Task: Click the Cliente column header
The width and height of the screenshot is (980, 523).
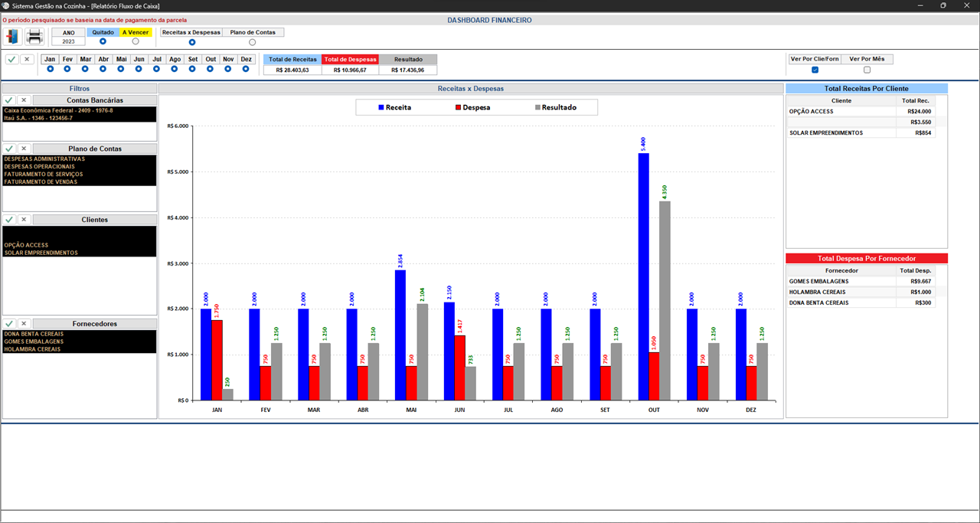Action: (841, 100)
